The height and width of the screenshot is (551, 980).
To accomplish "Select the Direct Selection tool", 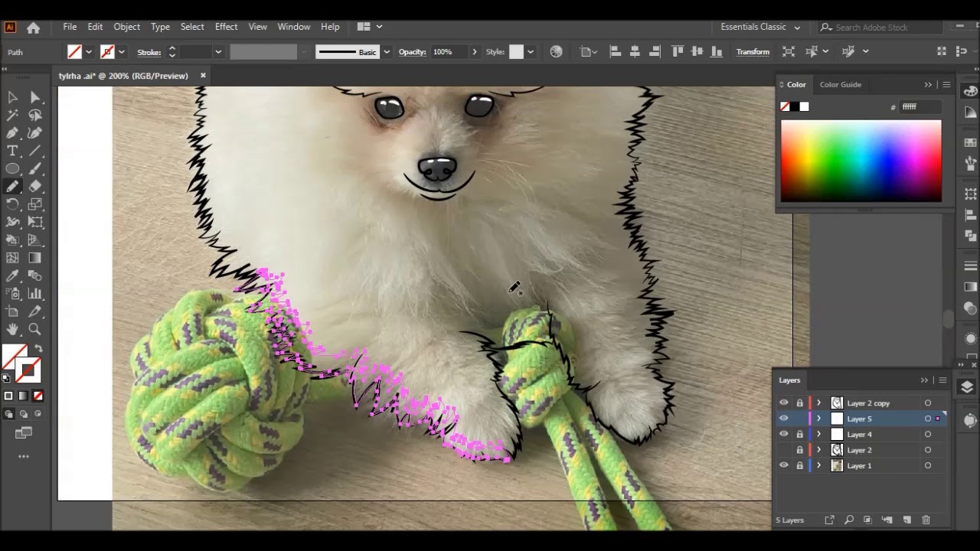I will [x=35, y=97].
